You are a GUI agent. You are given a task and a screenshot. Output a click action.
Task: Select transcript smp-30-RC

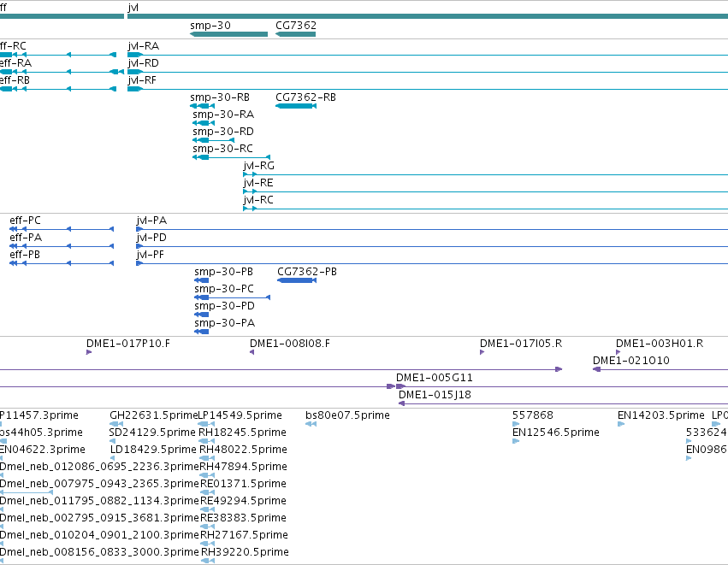coord(231,157)
